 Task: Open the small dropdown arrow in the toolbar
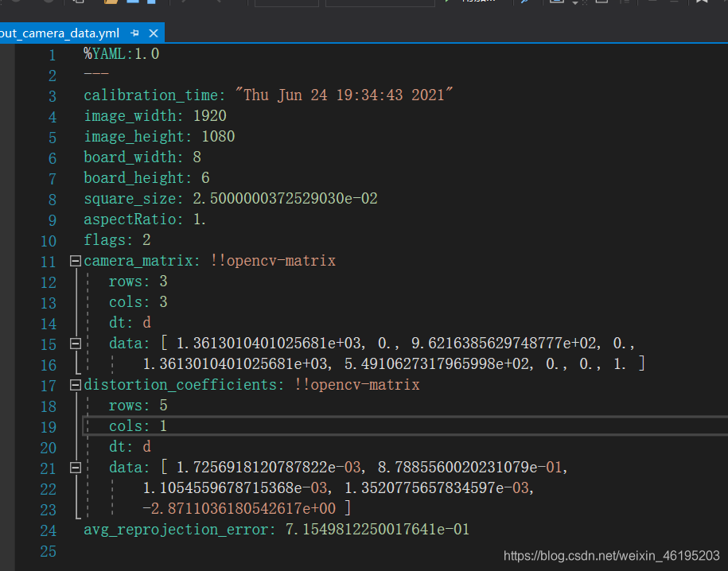point(574,3)
